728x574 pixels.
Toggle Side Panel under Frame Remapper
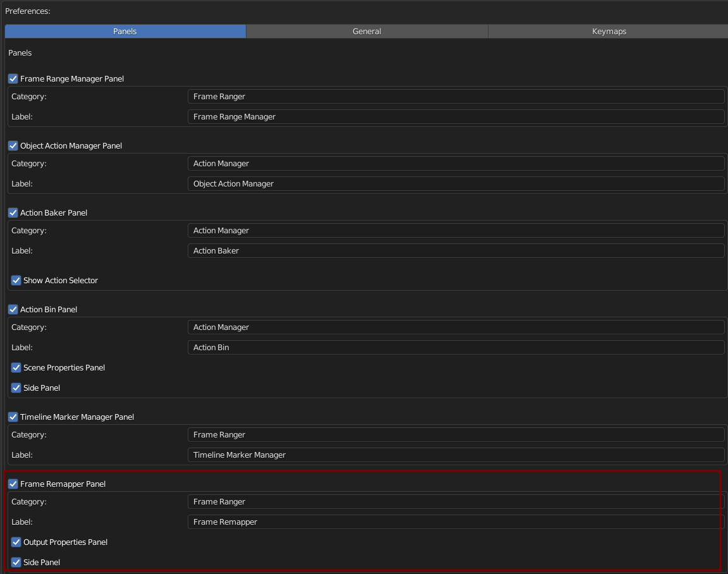(16, 563)
